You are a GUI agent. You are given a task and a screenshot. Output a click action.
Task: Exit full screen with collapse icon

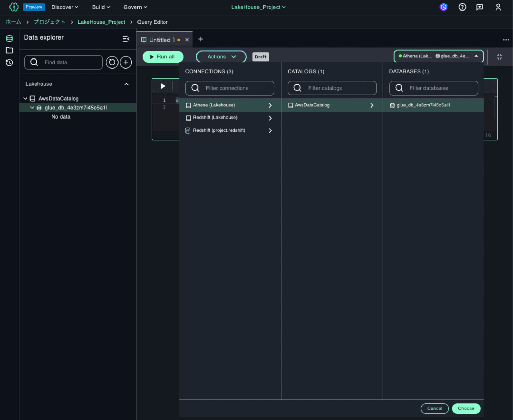pos(499,57)
